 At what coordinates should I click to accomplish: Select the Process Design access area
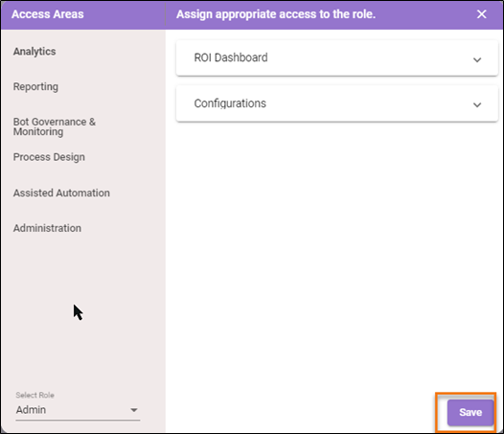point(49,157)
